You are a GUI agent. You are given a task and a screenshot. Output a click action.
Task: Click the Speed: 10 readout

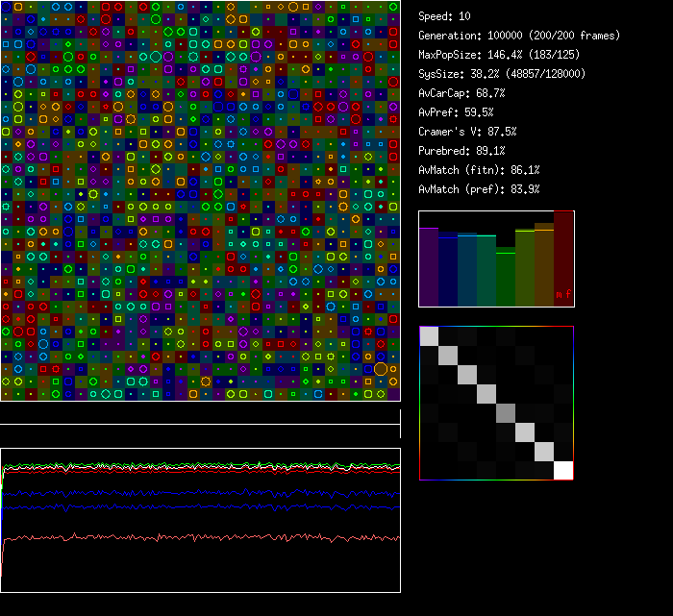point(444,16)
